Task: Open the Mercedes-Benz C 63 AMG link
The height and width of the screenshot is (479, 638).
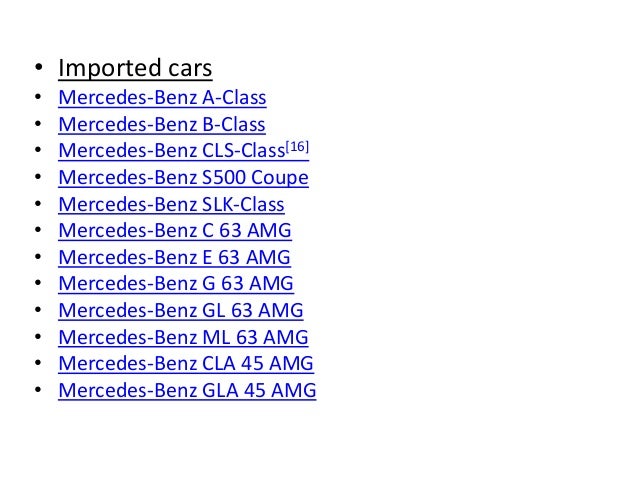Action: [175, 230]
